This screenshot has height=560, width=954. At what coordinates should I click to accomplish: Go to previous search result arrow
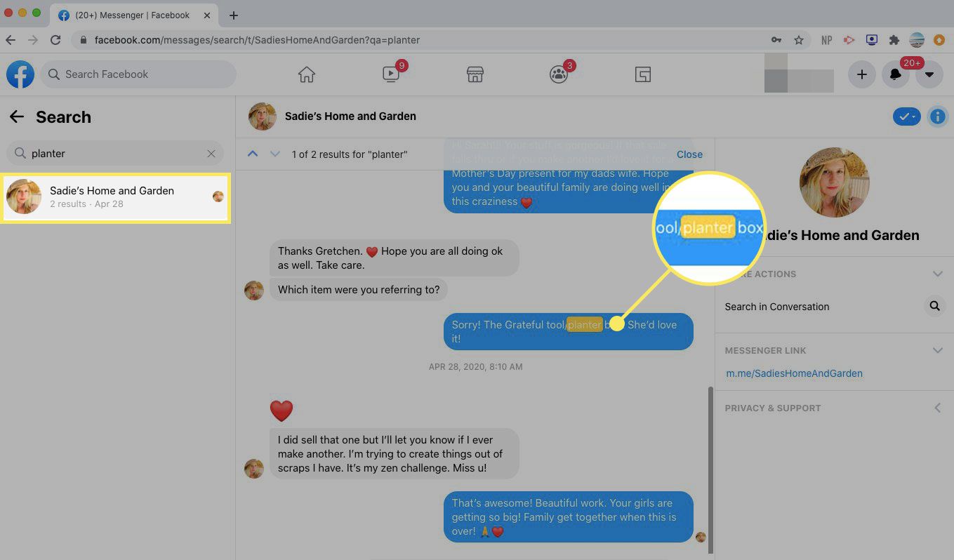click(x=253, y=154)
